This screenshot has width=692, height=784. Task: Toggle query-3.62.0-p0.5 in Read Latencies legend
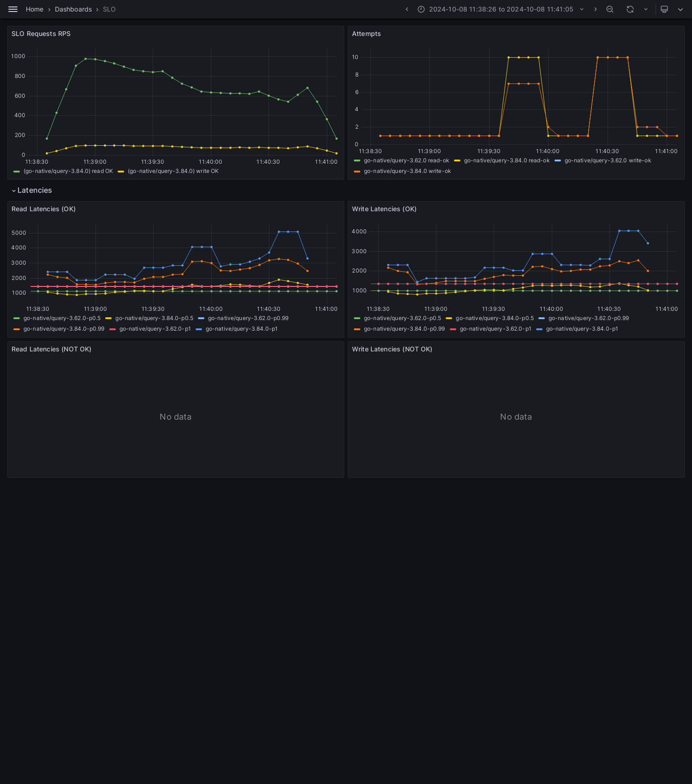(x=62, y=318)
